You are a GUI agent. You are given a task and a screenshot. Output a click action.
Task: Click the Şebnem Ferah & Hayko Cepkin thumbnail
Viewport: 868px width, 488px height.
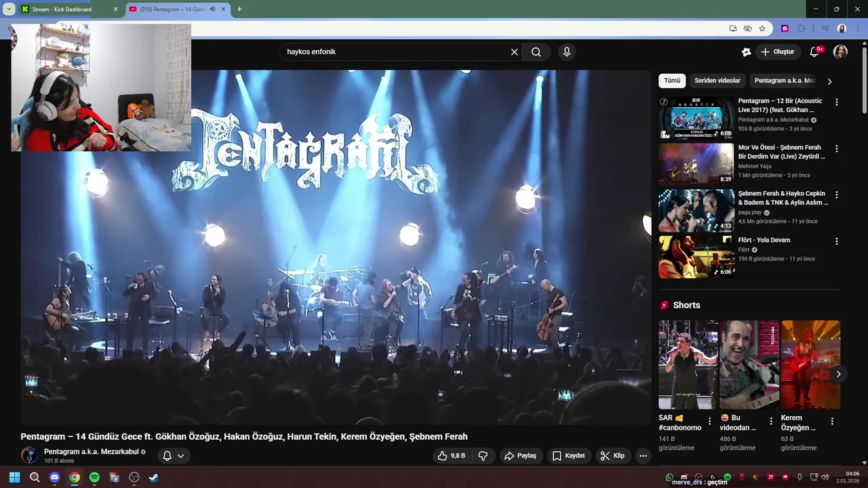click(x=696, y=210)
